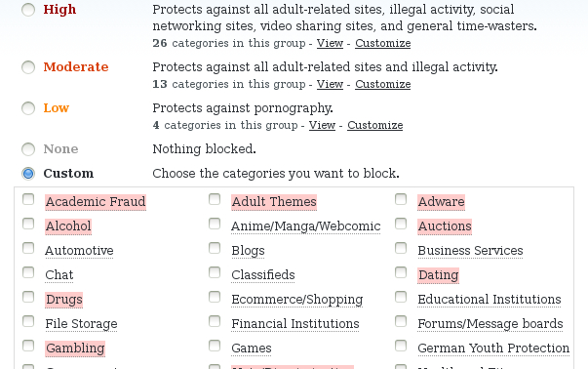Check the Academic Fraud category

tap(28, 199)
